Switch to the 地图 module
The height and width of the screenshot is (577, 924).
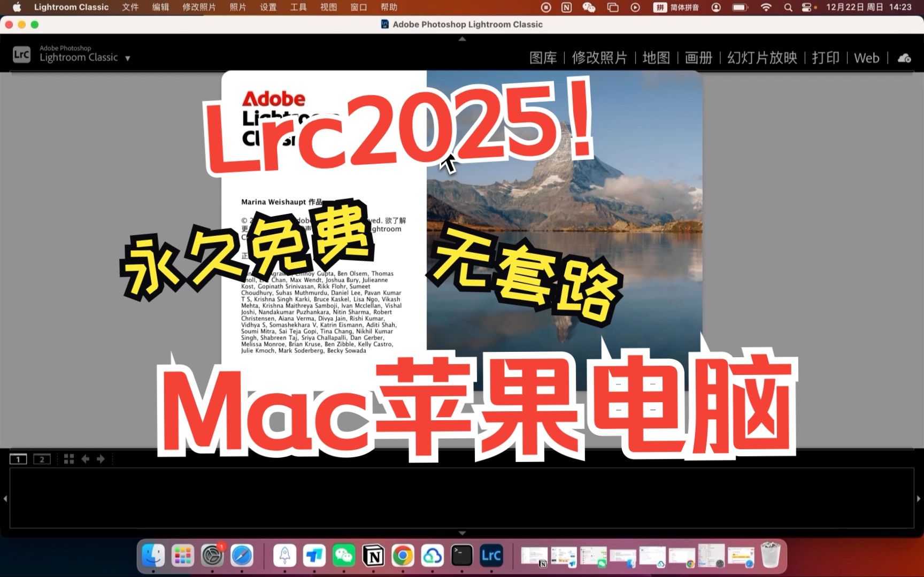[656, 58]
